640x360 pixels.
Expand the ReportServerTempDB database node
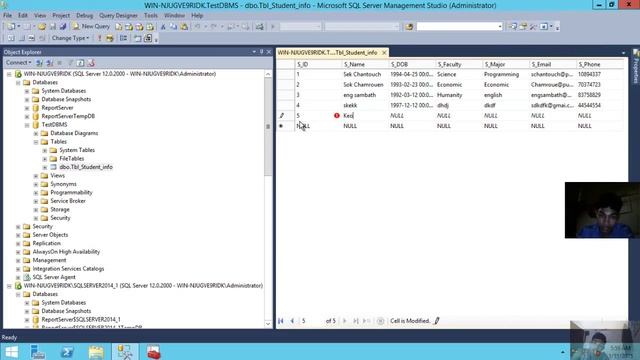pyautogui.click(x=27, y=116)
